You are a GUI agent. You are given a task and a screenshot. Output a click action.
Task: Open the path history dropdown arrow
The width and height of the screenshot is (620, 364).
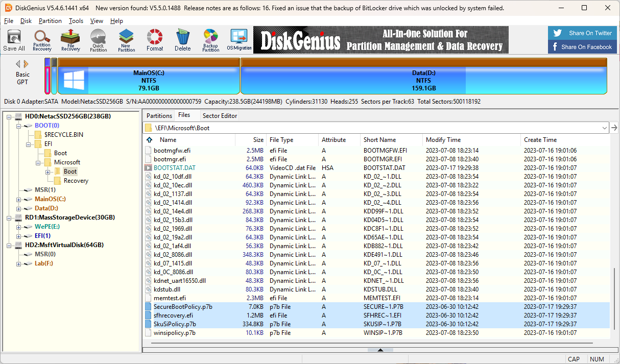coord(605,128)
